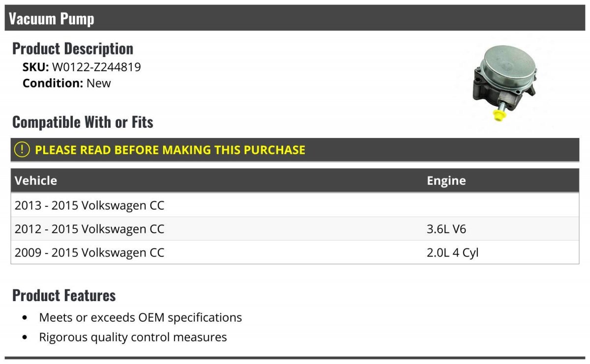Screen dimensions: 590x364
Task: Select the Product Features heading
Action: 64,295
